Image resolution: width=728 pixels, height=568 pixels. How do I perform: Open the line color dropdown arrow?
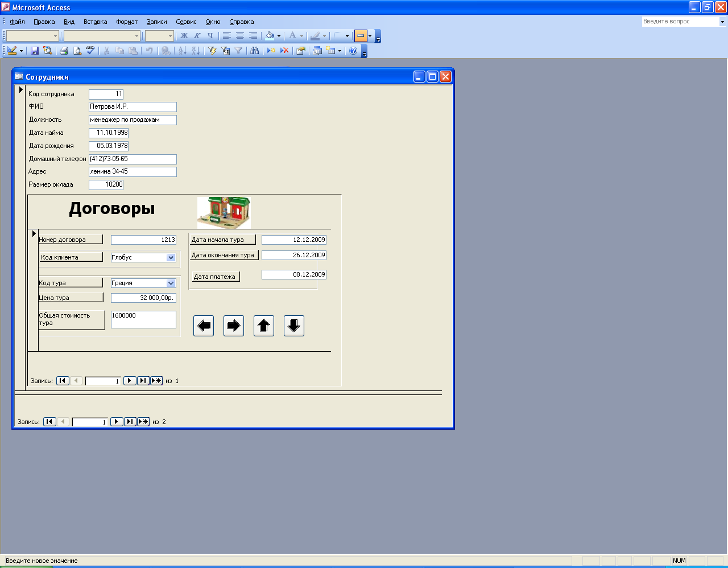click(324, 36)
